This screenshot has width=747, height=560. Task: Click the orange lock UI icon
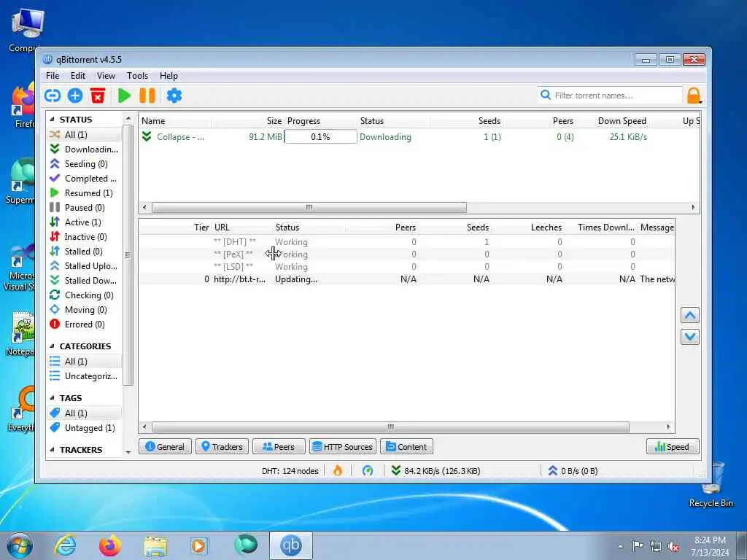click(694, 96)
